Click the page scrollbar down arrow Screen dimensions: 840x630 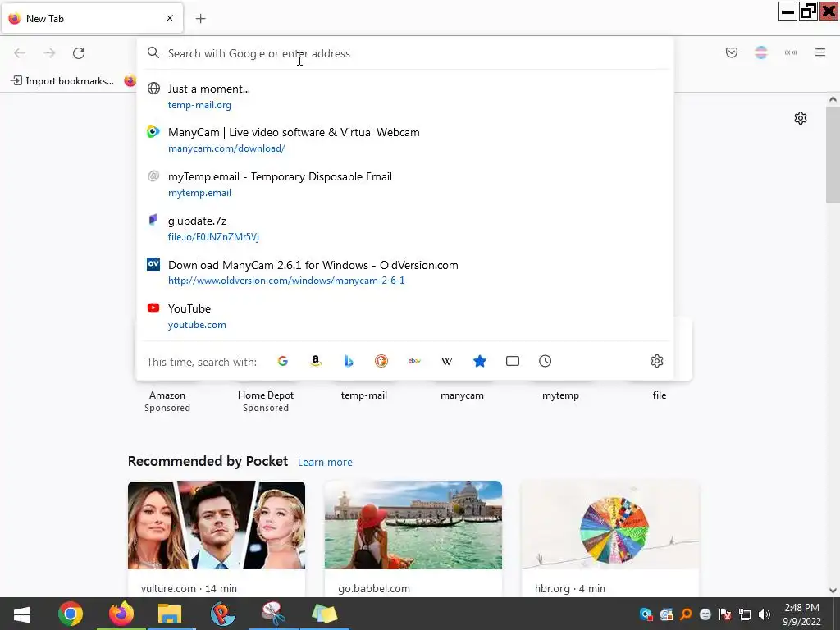pos(833,591)
